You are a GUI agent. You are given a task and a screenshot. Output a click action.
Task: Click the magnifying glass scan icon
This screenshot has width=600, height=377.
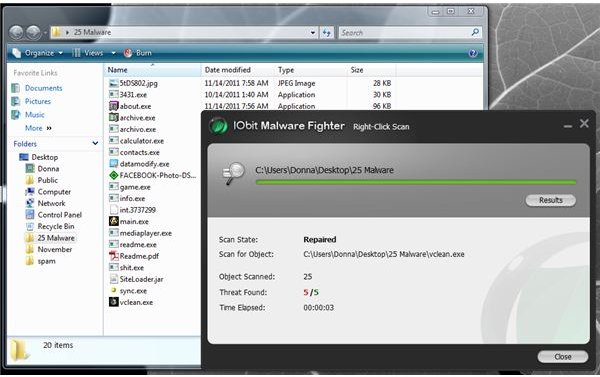tap(233, 174)
